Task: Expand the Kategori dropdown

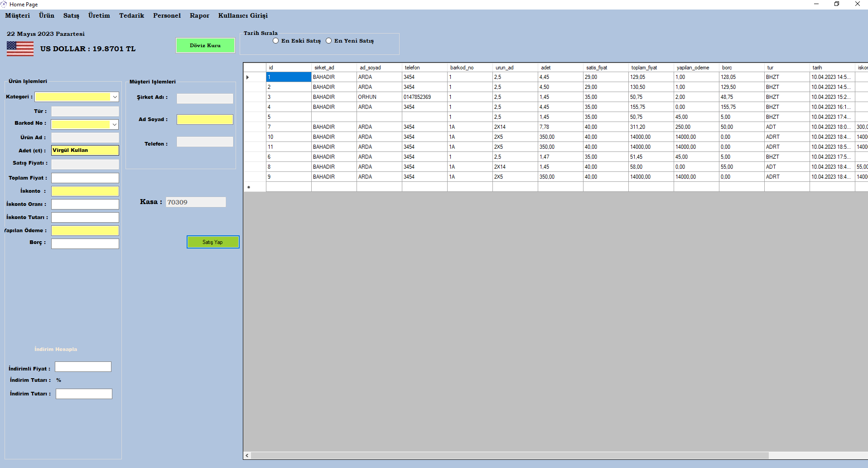Action: click(115, 97)
